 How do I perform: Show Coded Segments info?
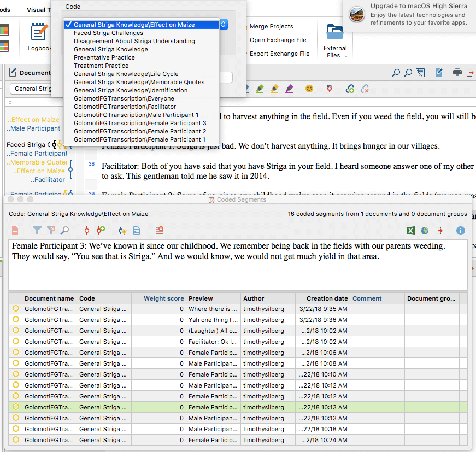tap(461, 231)
